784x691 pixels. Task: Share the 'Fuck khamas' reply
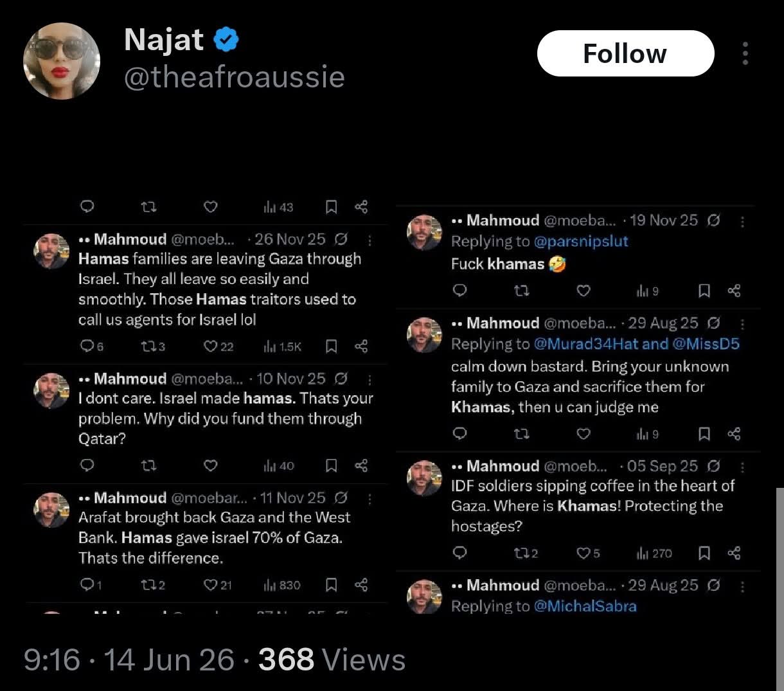pyautogui.click(x=734, y=291)
